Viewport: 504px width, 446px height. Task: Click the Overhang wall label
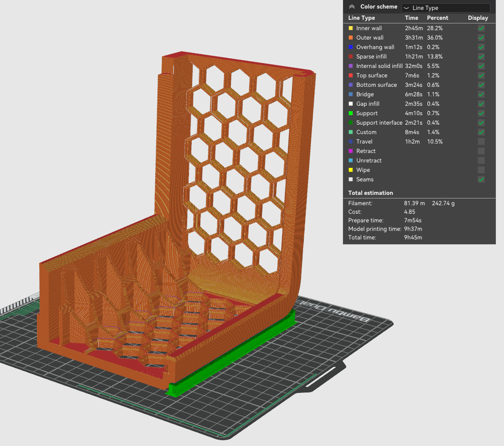coord(375,47)
